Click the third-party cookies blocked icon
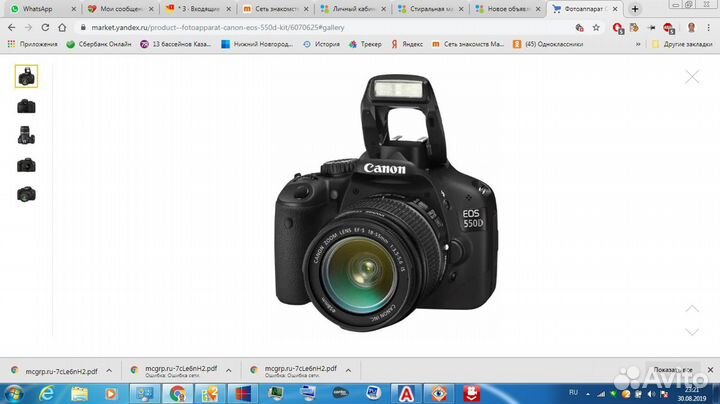 [579, 28]
